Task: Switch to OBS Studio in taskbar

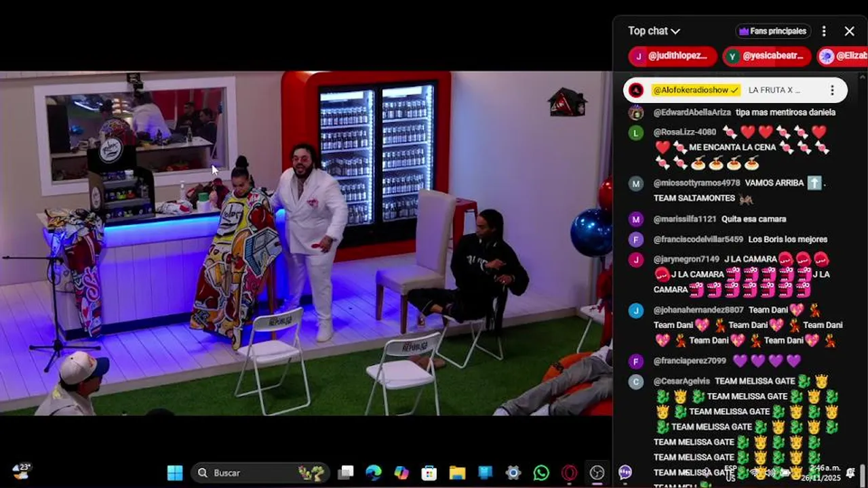Action: 597,472
